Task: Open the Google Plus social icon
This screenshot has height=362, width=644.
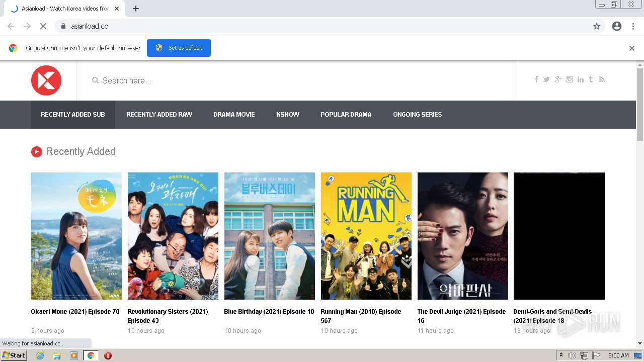Action: (558, 79)
